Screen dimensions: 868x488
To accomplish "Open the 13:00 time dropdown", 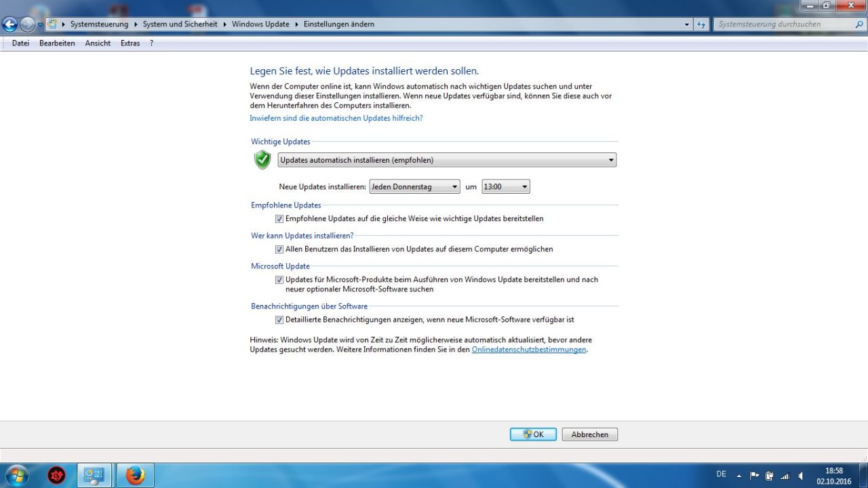I will 506,187.
